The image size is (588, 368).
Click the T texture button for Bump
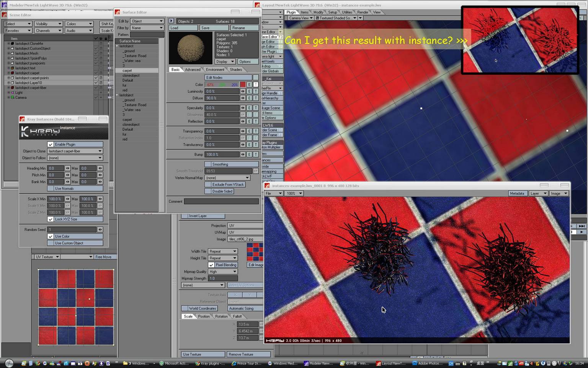(256, 154)
